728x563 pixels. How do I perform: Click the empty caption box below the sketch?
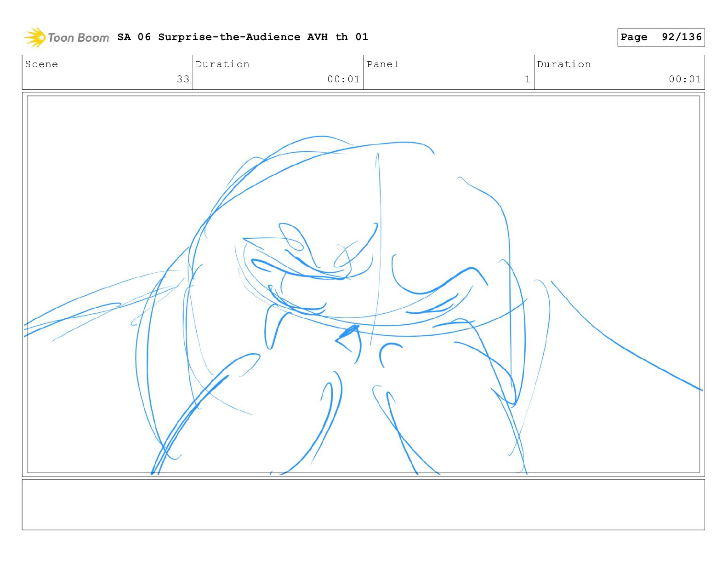(x=363, y=505)
